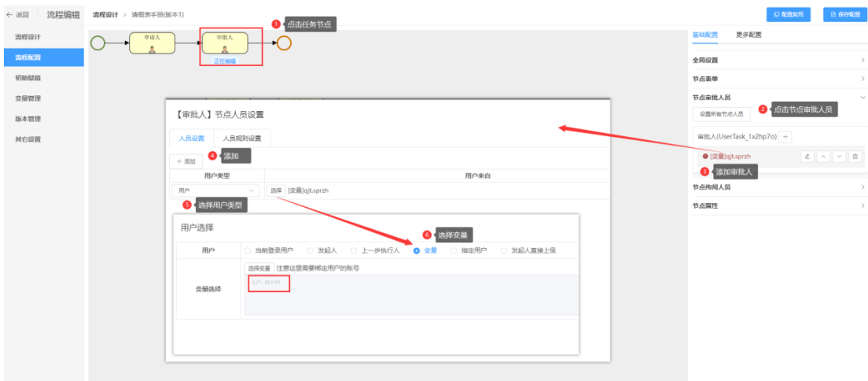
Task: Open 版本管理 in left sidebar
Action: tap(44, 119)
